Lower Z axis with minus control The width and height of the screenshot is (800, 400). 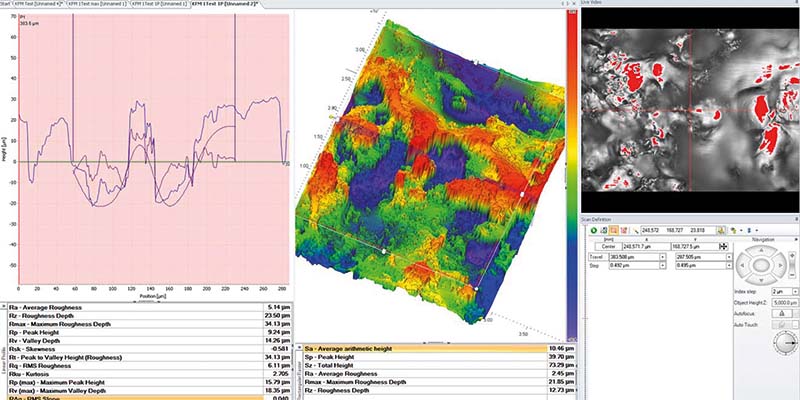click(x=792, y=274)
